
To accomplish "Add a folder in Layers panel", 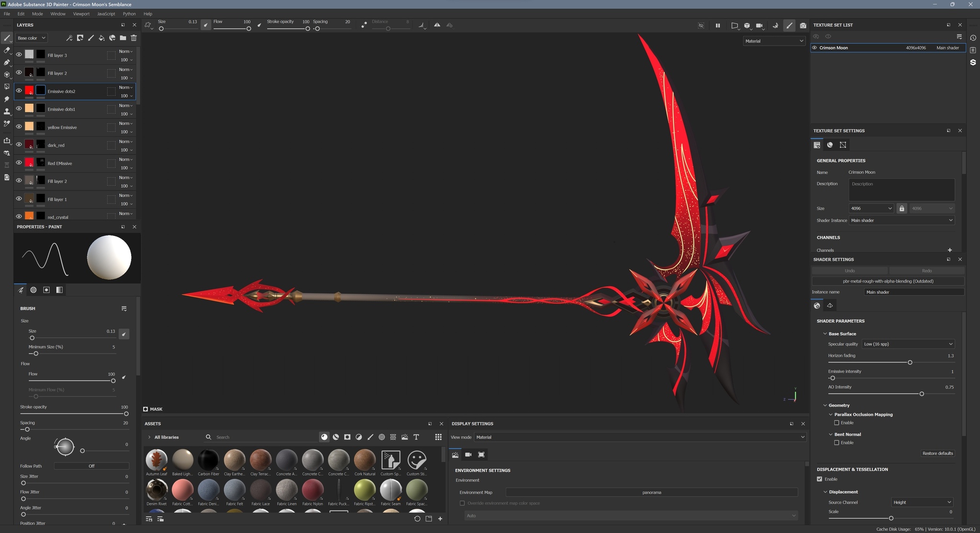I will 123,38.
